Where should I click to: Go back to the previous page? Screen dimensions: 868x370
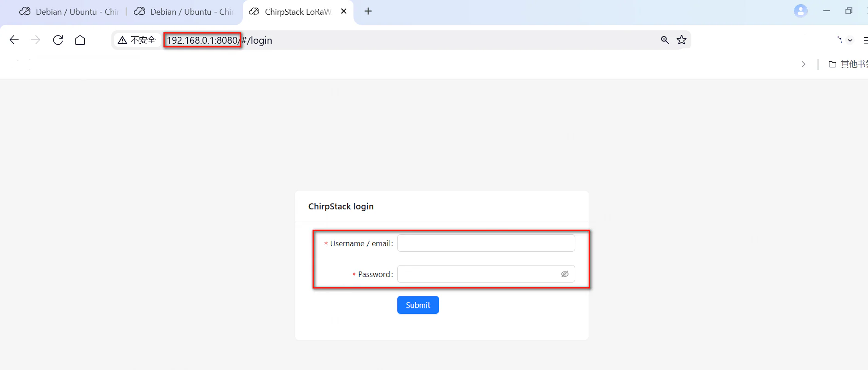point(14,40)
